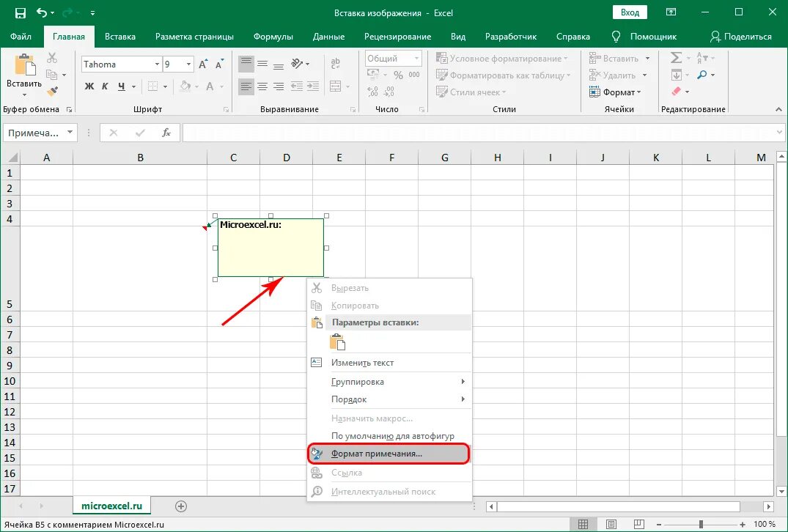
Task: Align text to top icon
Action: 246,64
